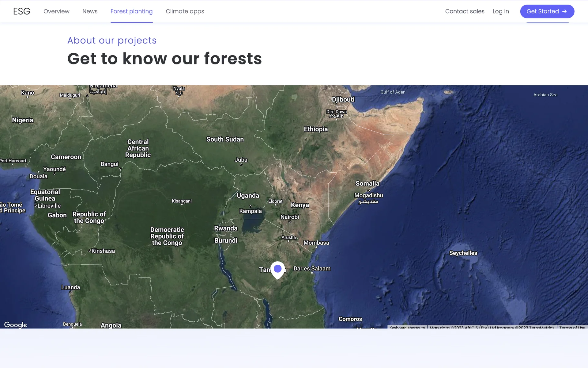Select the Forest planting tab
Screen dimensions: 588x368
[x=131, y=11]
